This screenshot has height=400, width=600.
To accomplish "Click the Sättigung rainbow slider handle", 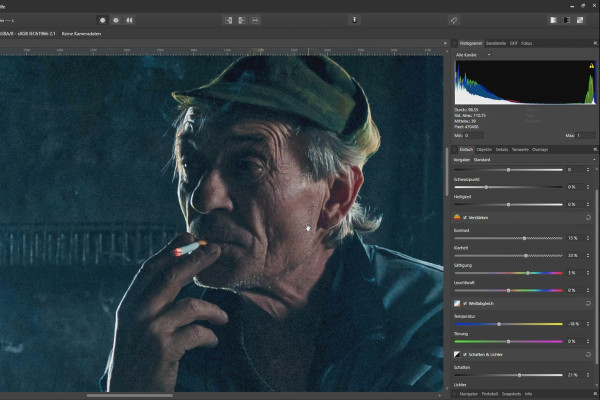I will click(x=528, y=273).
